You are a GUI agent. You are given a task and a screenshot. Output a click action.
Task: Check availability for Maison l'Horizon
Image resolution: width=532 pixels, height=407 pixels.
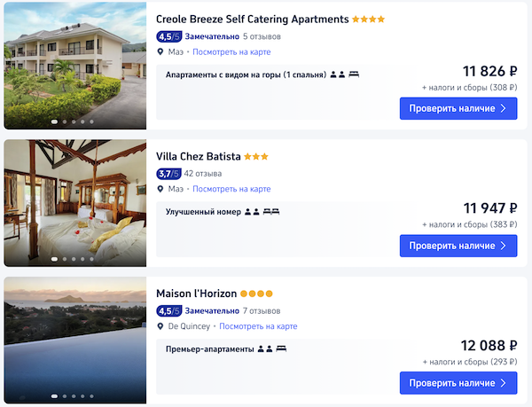point(458,383)
